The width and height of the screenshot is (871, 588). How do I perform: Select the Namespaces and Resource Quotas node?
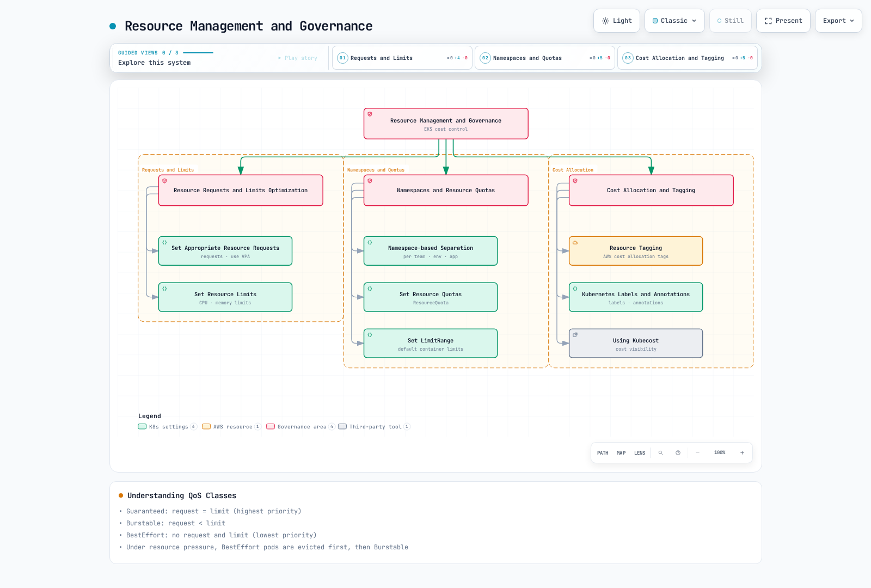[446, 190]
